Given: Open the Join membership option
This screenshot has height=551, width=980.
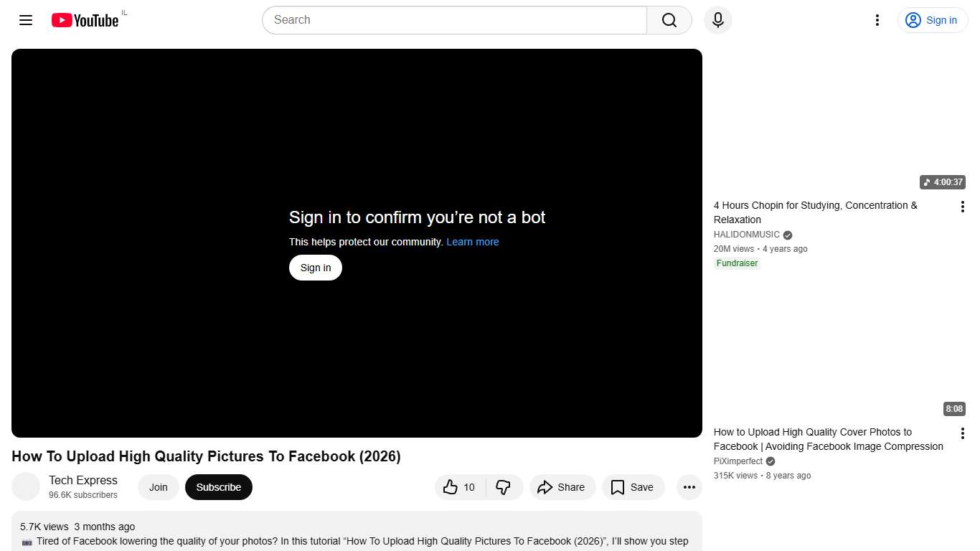Looking at the screenshot, I should coord(158,487).
